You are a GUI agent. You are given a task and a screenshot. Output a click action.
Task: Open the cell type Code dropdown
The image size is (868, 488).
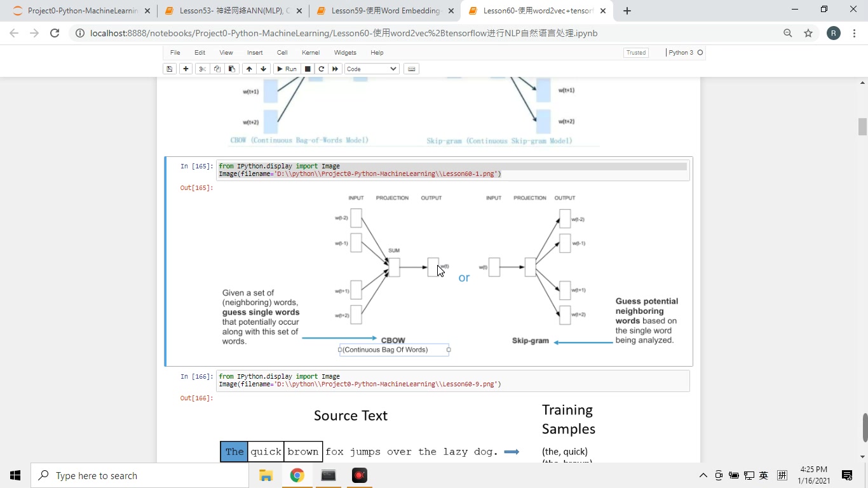click(372, 69)
